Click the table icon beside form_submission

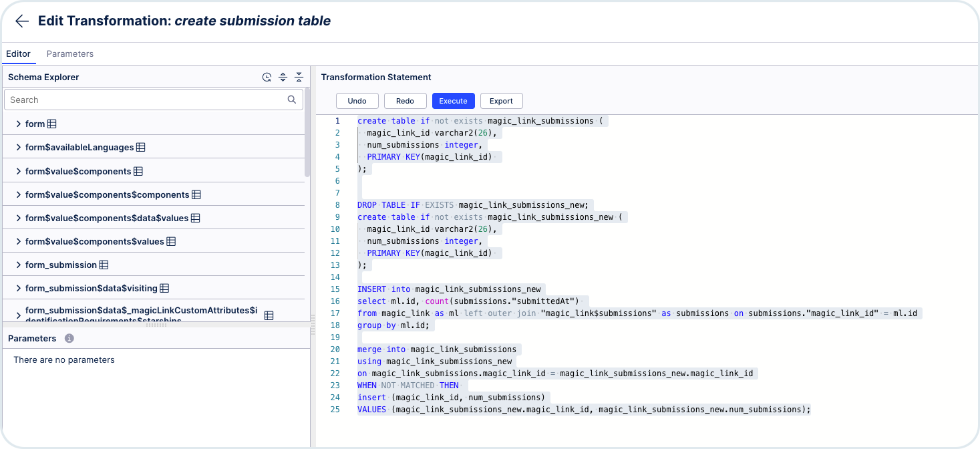pyautogui.click(x=104, y=265)
